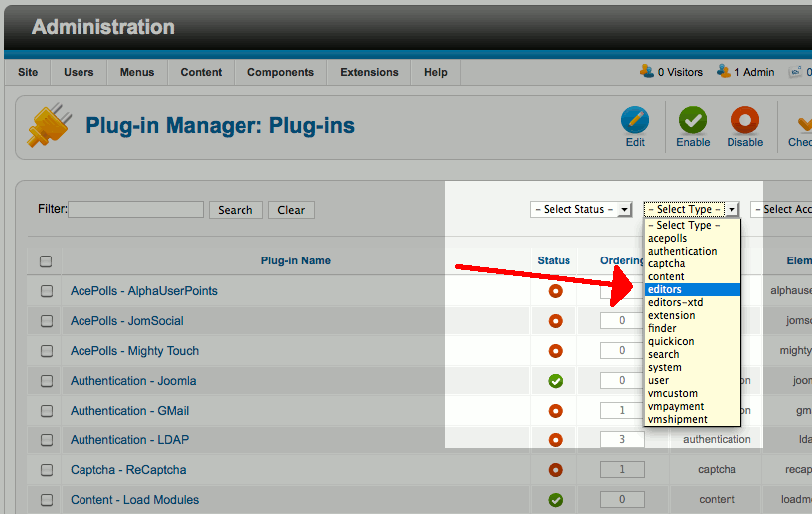Open the Authentication - Joomla plug-in link
The height and width of the screenshot is (514, 812).
[x=133, y=381]
